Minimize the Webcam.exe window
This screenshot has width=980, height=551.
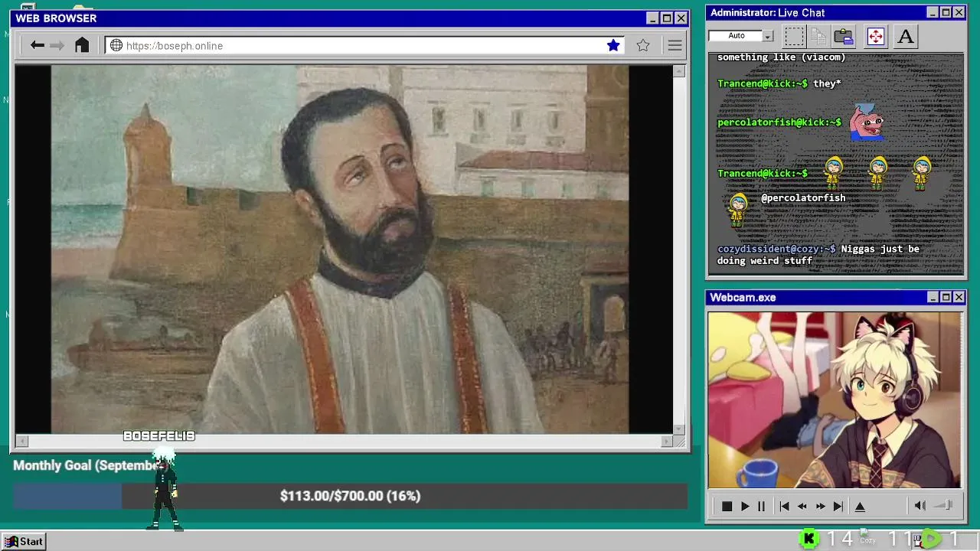(x=933, y=297)
